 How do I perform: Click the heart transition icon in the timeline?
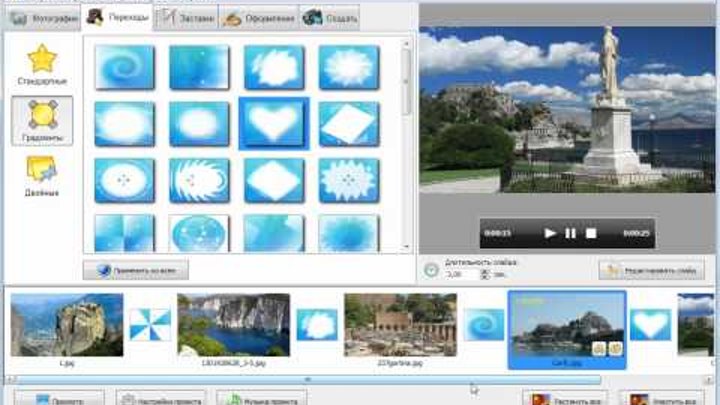[x=651, y=324]
